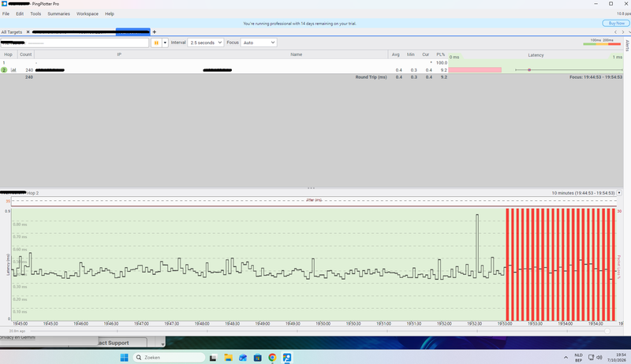Click the Buy Now button
Image resolution: width=631 pixels, height=364 pixels.
pyautogui.click(x=616, y=24)
